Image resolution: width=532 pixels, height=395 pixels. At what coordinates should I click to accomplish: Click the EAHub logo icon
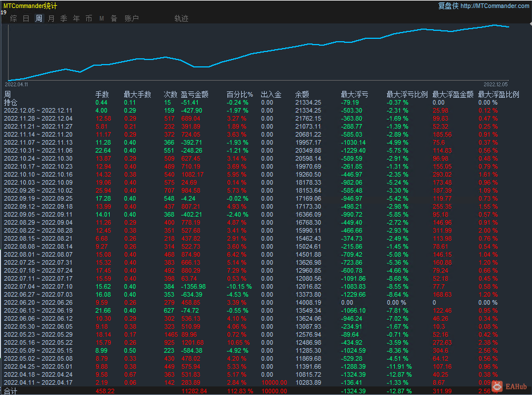pos(497,387)
